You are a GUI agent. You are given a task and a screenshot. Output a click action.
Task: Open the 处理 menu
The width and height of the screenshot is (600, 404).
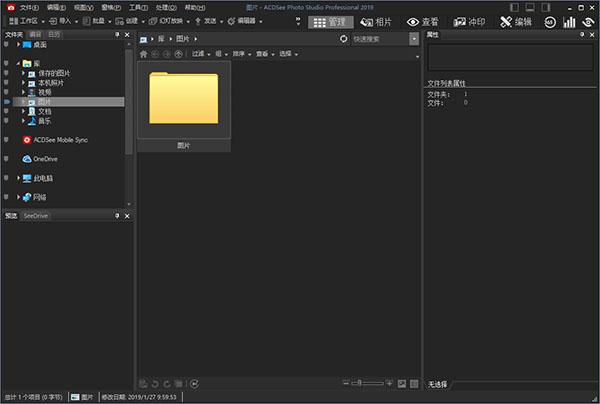[x=166, y=7]
